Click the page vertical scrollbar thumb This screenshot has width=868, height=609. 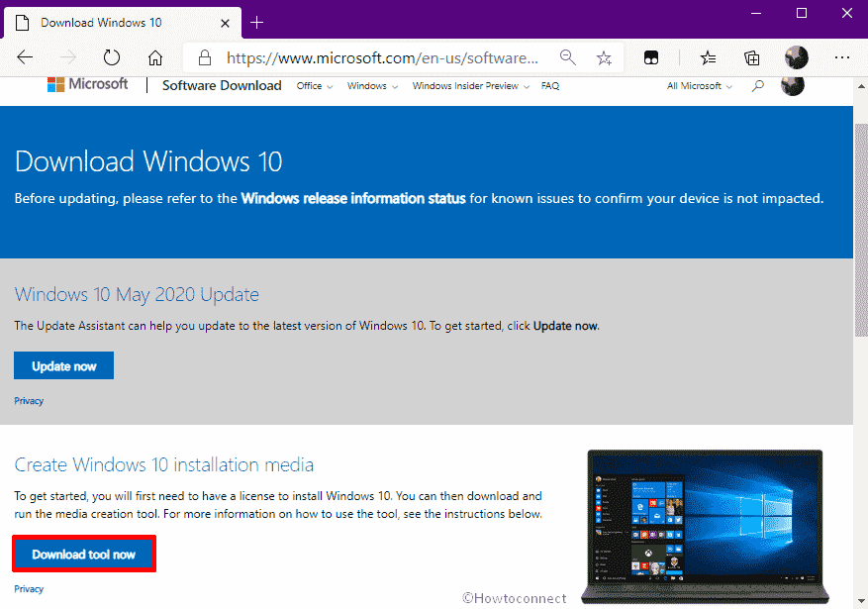[861, 230]
